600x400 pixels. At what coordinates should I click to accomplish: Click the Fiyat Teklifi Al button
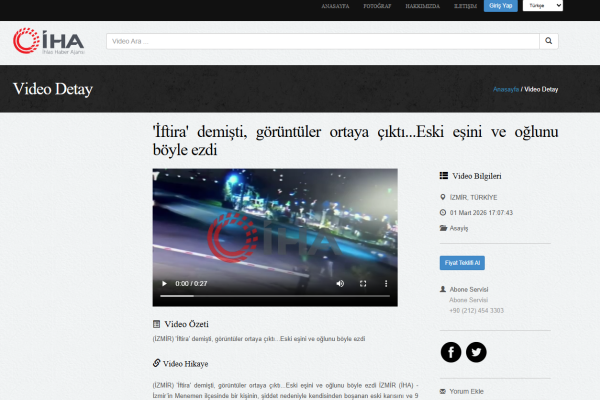(x=462, y=263)
